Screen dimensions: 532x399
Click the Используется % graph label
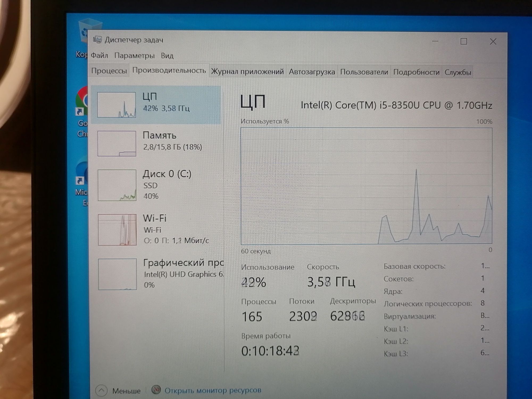pyautogui.click(x=265, y=121)
